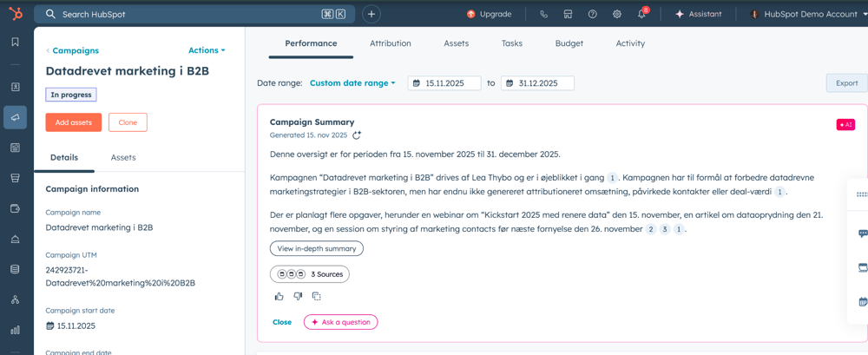868x355 pixels.
Task: Click the 'Campaign Summary' heading
Action: click(x=312, y=122)
